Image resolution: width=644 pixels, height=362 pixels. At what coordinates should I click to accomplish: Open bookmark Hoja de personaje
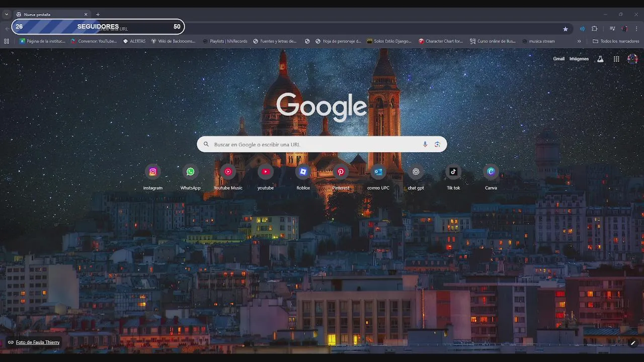point(339,41)
